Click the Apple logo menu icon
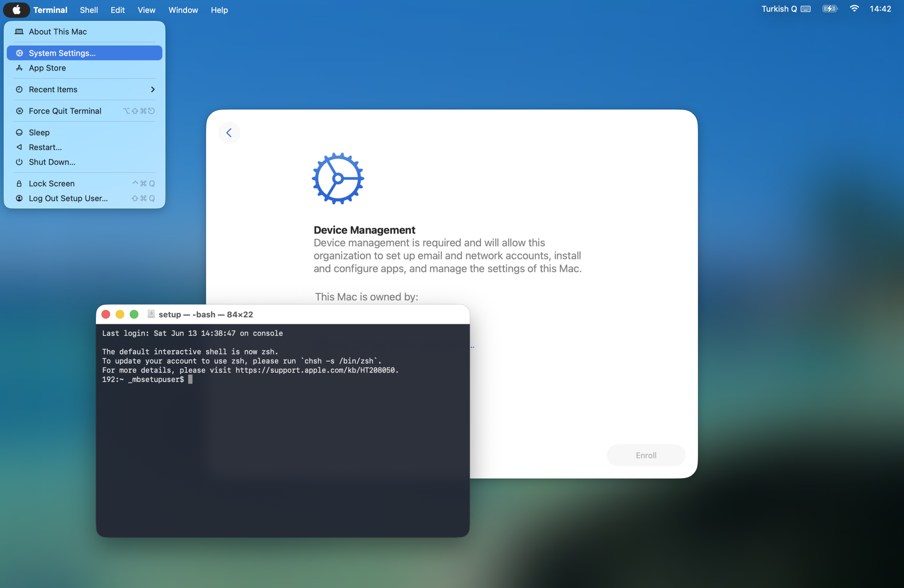Screen dimensions: 904x588 click(17, 10)
